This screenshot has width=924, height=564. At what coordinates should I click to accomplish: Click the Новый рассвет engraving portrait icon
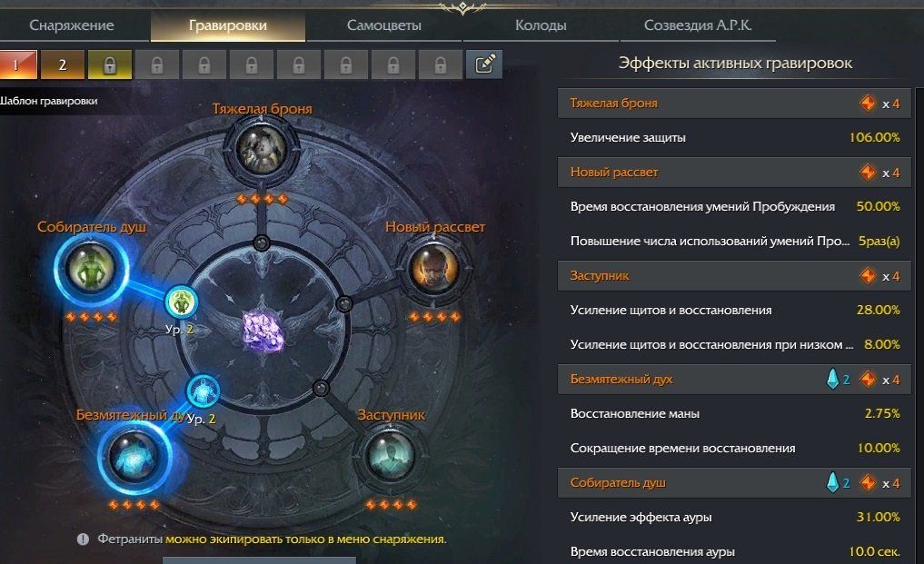433,268
